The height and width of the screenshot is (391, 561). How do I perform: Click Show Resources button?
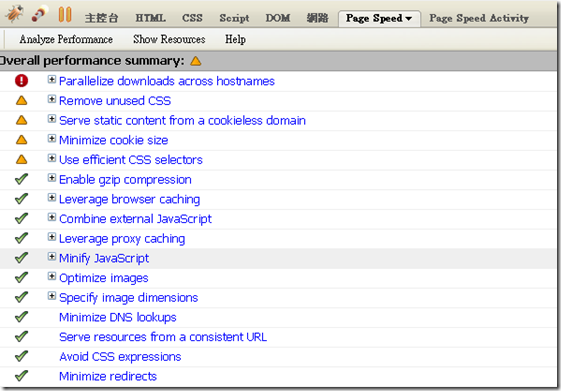coord(169,39)
